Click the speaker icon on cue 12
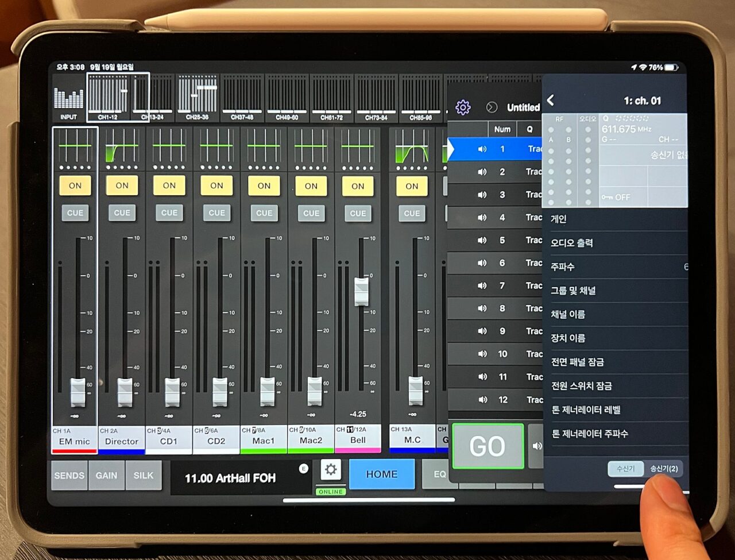Viewport: 735px width, 560px height. [482, 400]
